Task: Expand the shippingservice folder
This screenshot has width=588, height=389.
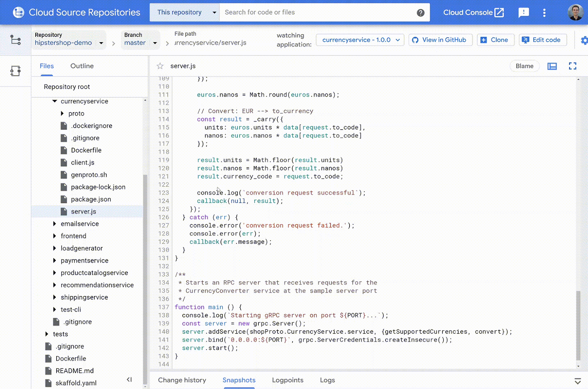Action: click(54, 297)
